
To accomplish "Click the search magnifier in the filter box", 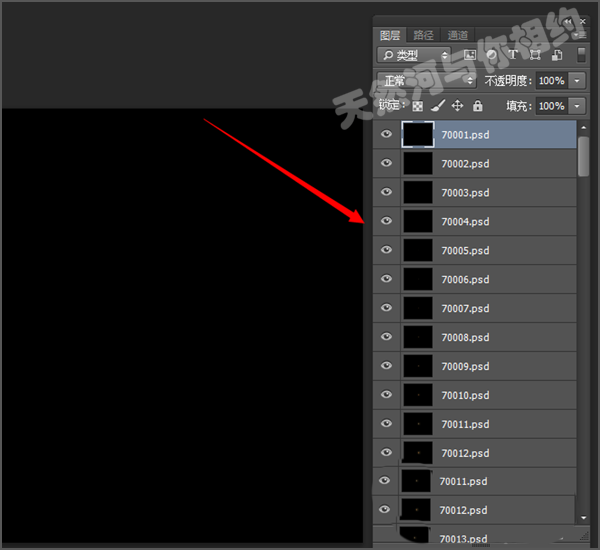I will 388,55.
